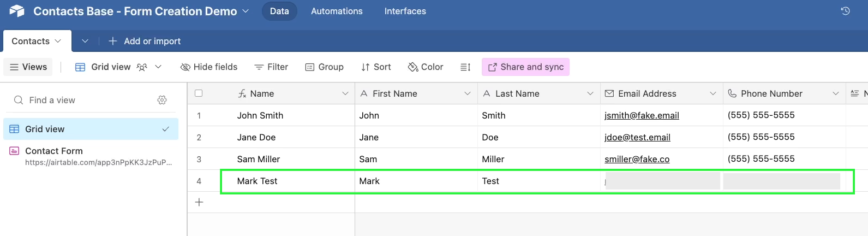Select Contact Form view in sidebar
This screenshot has width=868, height=236.
[54, 151]
